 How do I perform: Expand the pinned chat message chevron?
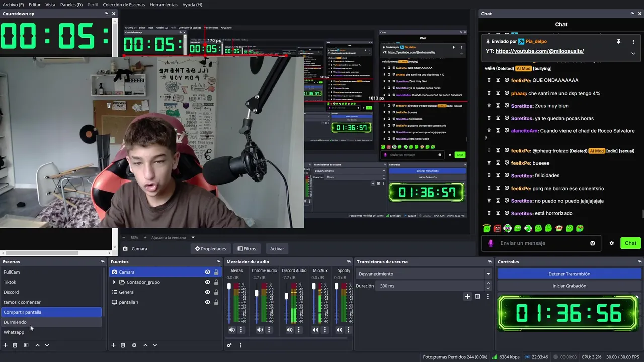633,53
